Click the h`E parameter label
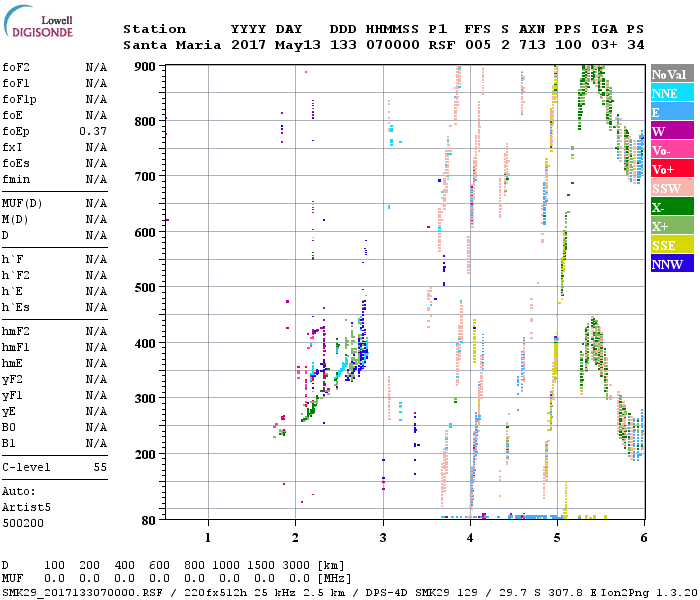The image size is (700, 600). point(12,292)
